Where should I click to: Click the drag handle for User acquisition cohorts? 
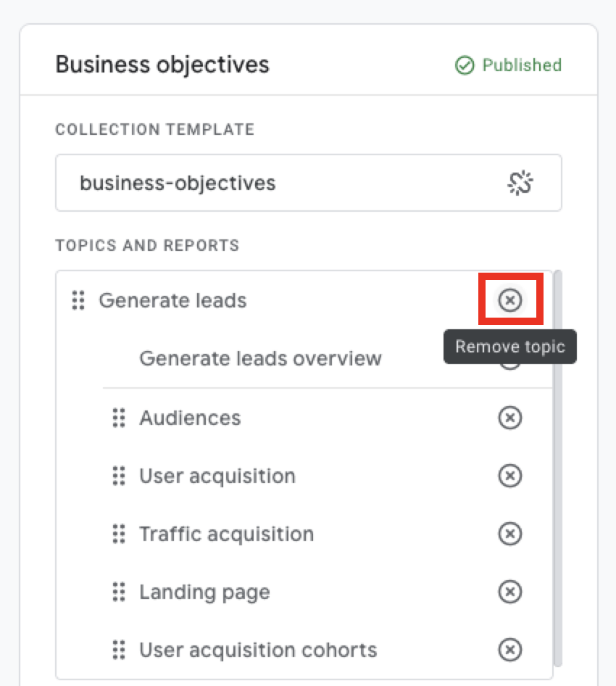pos(119,650)
